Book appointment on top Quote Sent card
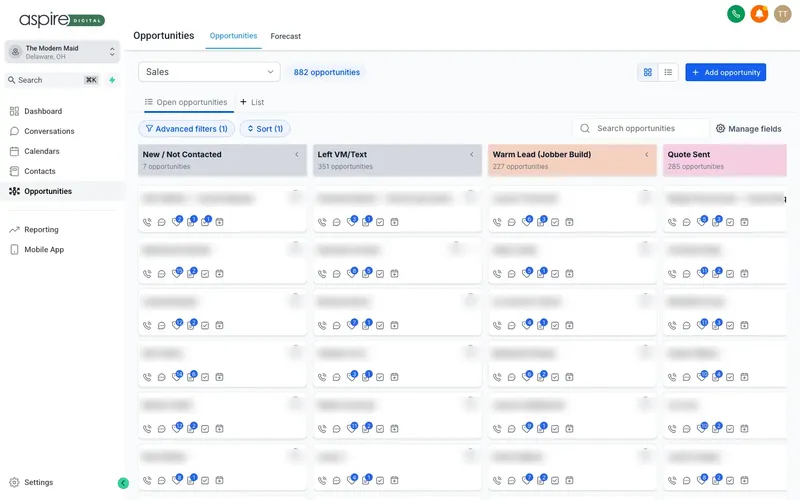Image resolution: width=800 pixels, height=500 pixels. click(x=744, y=222)
